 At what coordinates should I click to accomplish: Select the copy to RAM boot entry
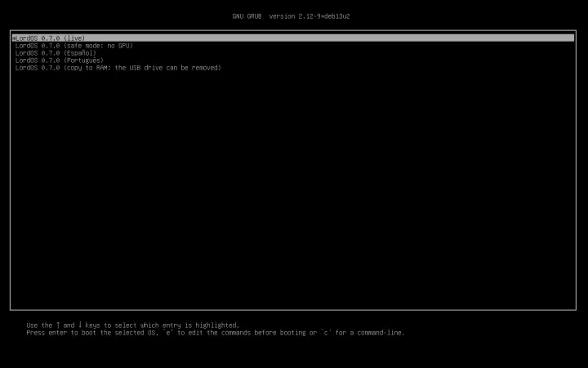(118, 68)
